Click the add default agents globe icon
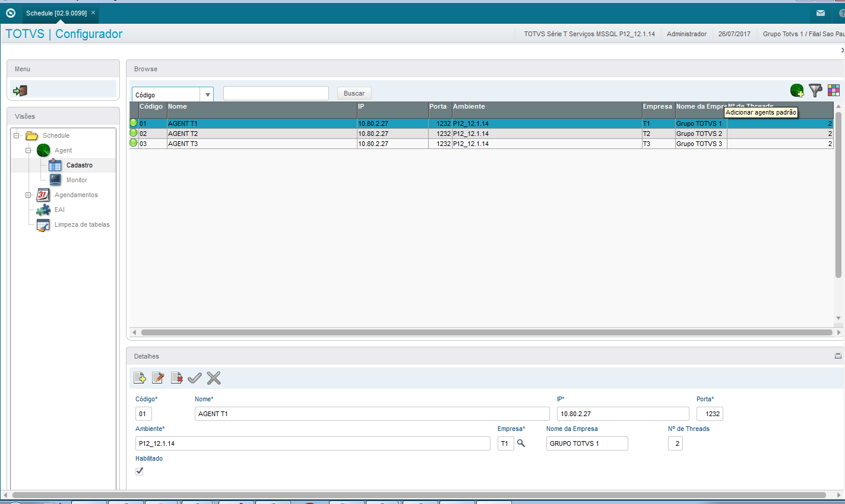Screen dimensions: 845x504 tap(797, 90)
